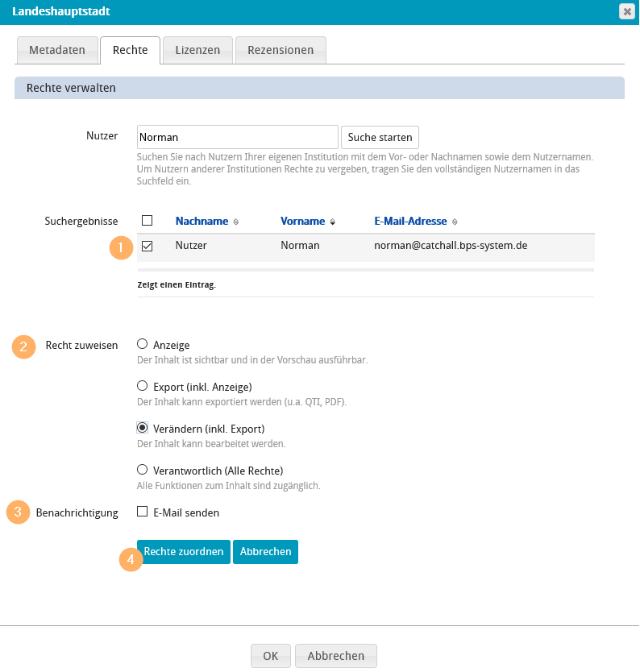This screenshot has height=672, width=640.
Task: Click the orange step 4 marker
Action: [x=131, y=559]
